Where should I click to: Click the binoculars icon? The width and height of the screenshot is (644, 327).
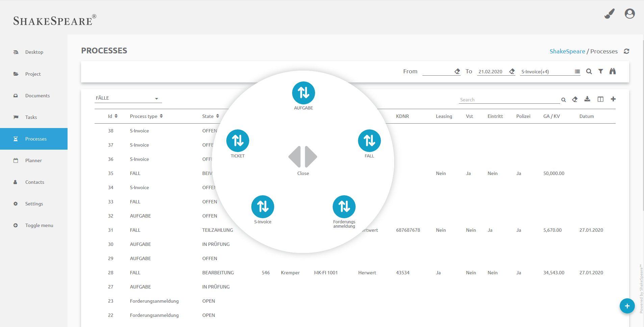[x=613, y=71]
